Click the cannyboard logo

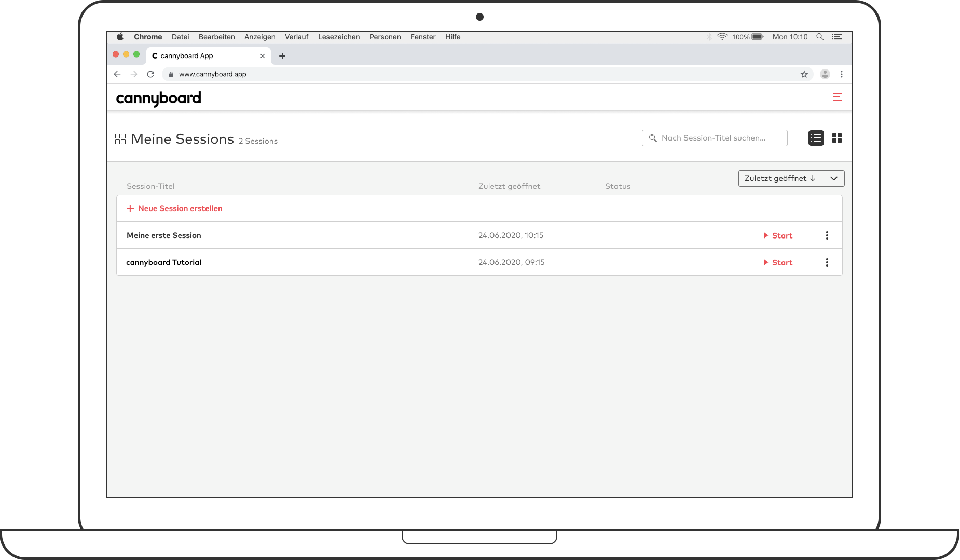[x=158, y=99]
